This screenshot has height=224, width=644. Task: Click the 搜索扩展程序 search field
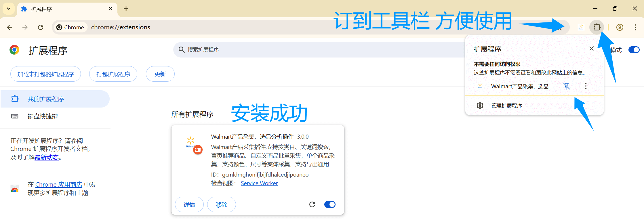pyautogui.click(x=319, y=50)
